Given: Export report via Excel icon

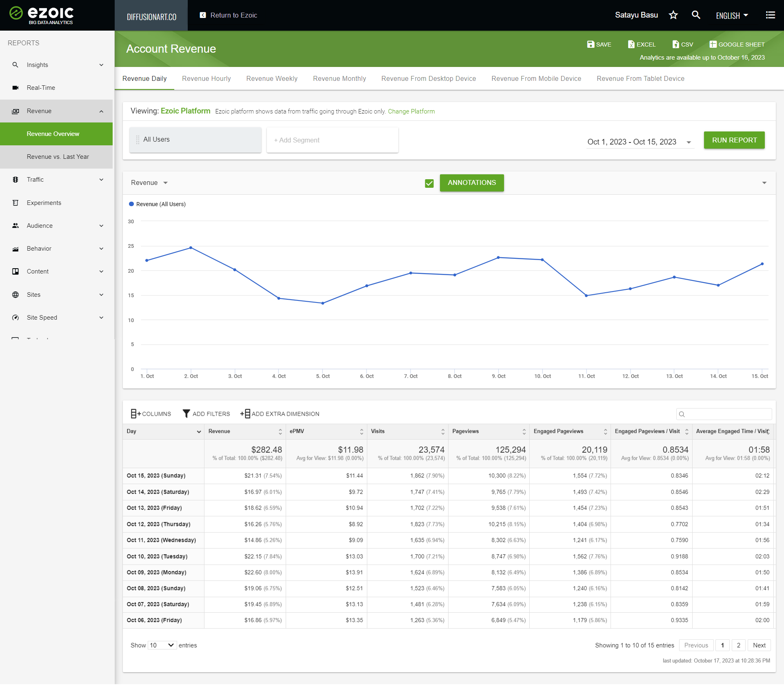Looking at the screenshot, I should (x=631, y=44).
